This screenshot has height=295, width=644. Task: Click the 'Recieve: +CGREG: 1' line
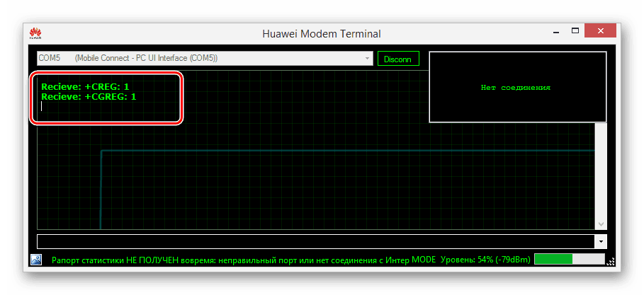[x=89, y=97]
